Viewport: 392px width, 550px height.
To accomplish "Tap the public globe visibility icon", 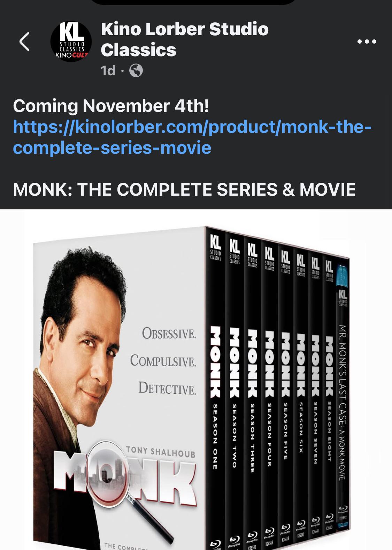I will tap(136, 70).
